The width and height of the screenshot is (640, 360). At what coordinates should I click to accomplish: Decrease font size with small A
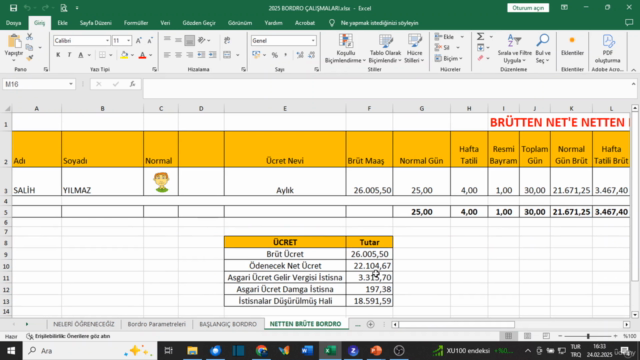[x=150, y=40]
